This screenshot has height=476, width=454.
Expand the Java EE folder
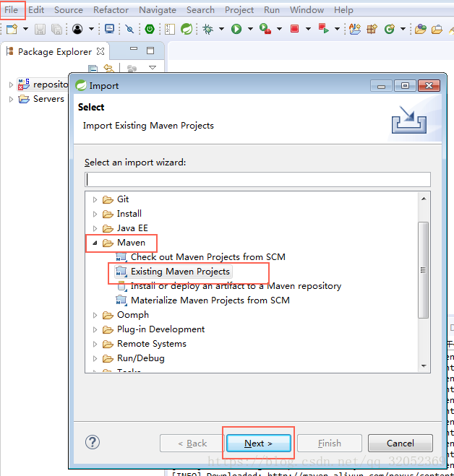coord(95,228)
